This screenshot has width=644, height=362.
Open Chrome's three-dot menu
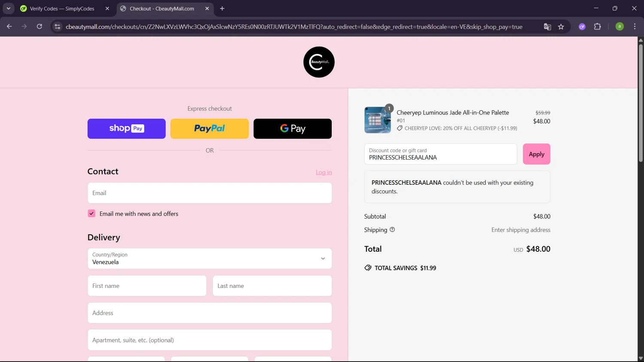[635, 27]
